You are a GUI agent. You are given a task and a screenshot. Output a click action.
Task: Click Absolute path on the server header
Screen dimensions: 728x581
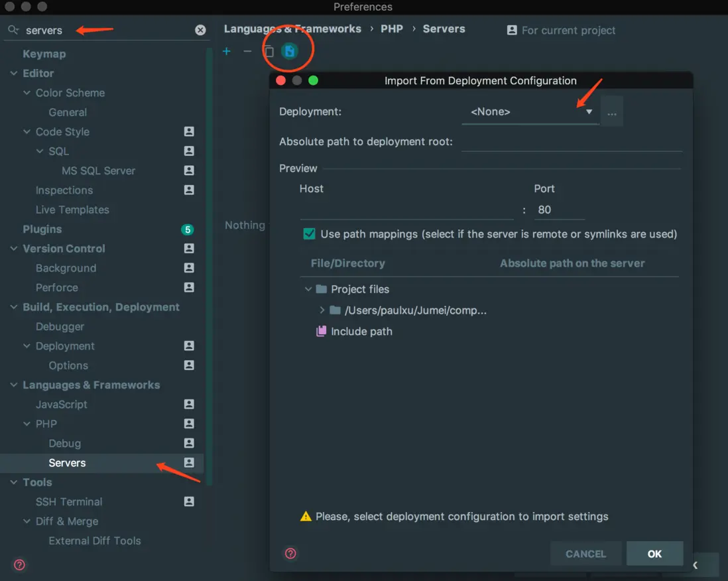click(572, 263)
